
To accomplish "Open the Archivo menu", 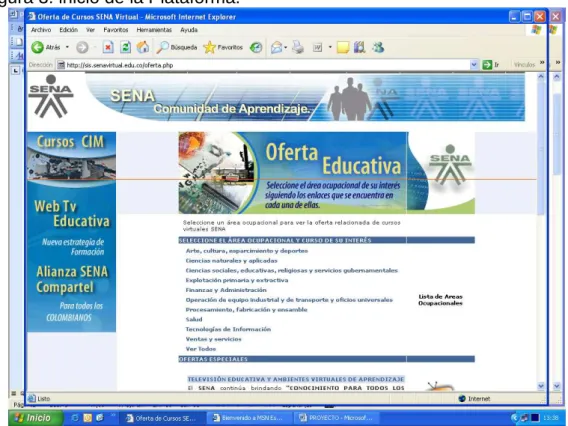I will coord(41,30).
